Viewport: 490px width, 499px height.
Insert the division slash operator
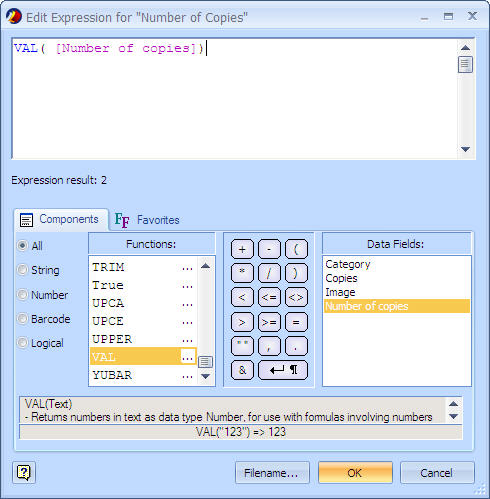pos(269,273)
